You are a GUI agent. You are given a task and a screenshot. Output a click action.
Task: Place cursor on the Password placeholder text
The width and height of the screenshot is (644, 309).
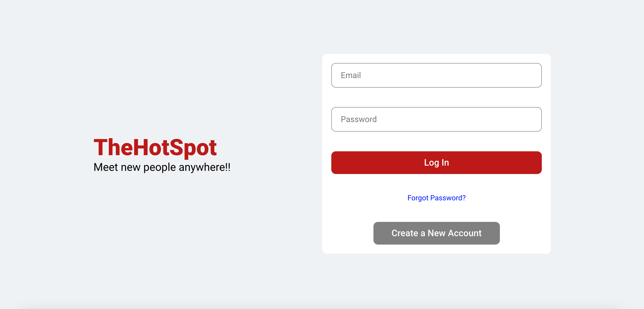(359, 119)
